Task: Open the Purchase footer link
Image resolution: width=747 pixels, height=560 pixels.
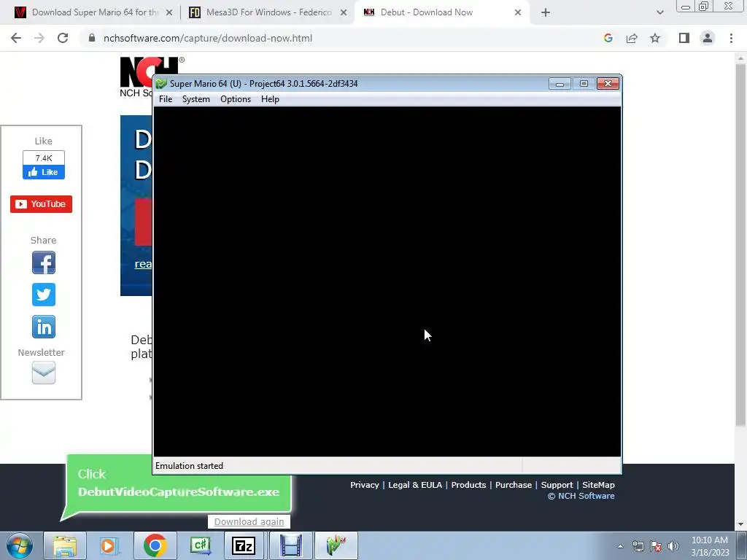Action: 514,485
